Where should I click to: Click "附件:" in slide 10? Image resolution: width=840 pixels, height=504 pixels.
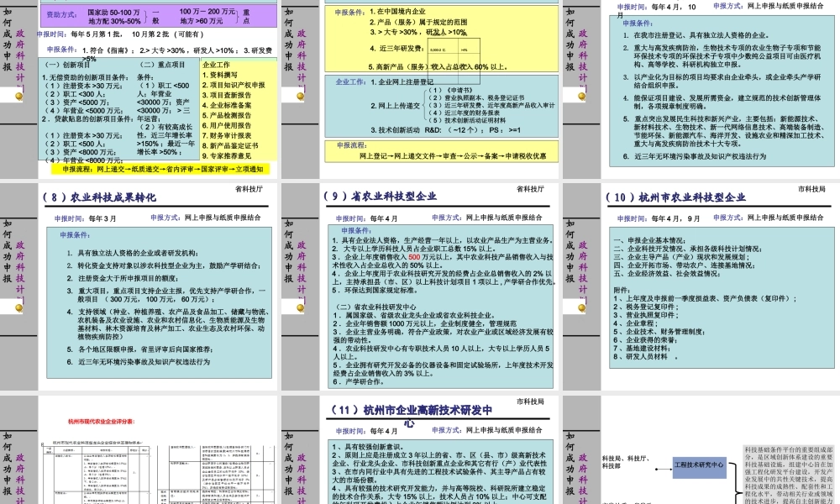(622, 290)
